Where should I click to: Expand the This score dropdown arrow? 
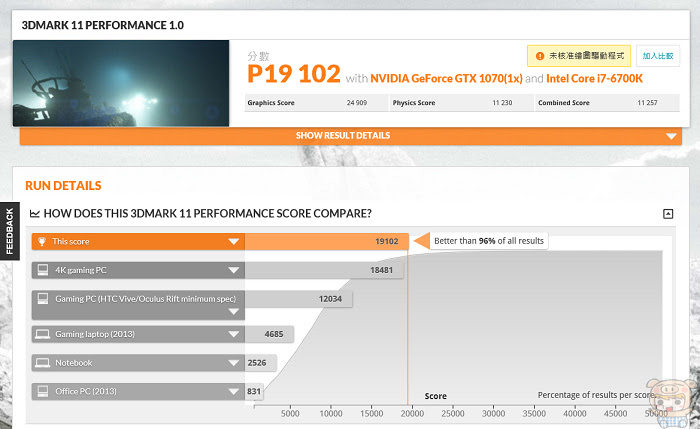pos(233,242)
